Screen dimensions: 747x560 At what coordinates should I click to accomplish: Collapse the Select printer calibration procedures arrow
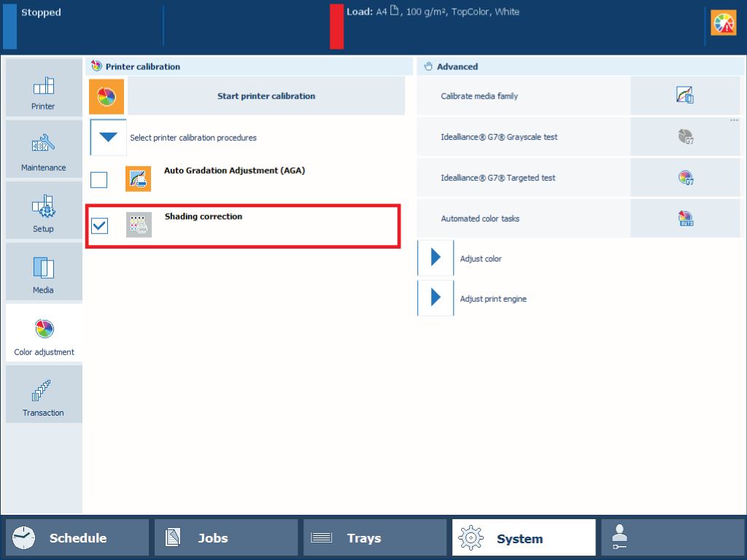click(108, 137)
